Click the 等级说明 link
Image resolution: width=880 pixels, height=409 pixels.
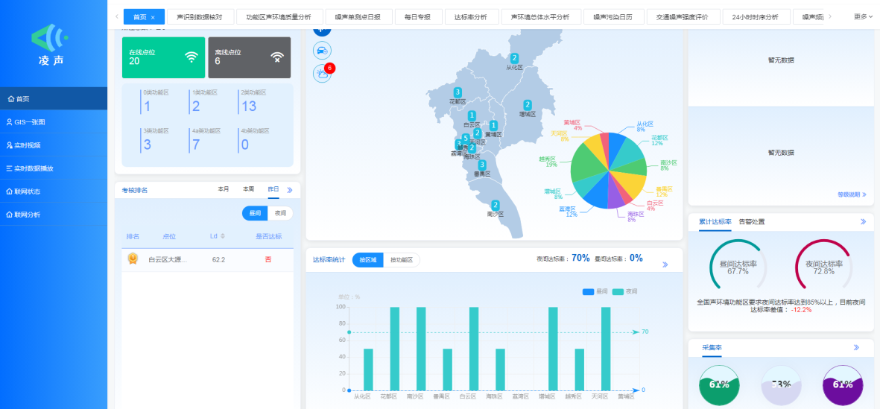(x=848, y=194)
